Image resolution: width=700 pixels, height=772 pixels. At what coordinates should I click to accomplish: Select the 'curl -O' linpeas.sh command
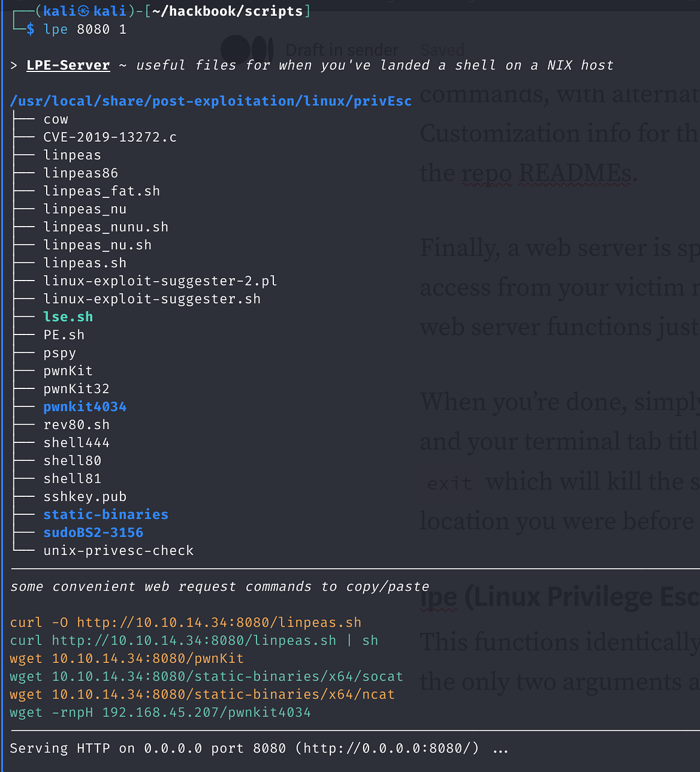pos(185,623)
